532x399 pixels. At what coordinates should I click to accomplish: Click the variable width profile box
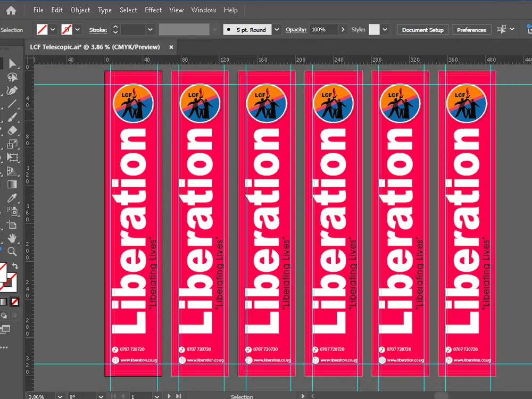tap(184, 29)
